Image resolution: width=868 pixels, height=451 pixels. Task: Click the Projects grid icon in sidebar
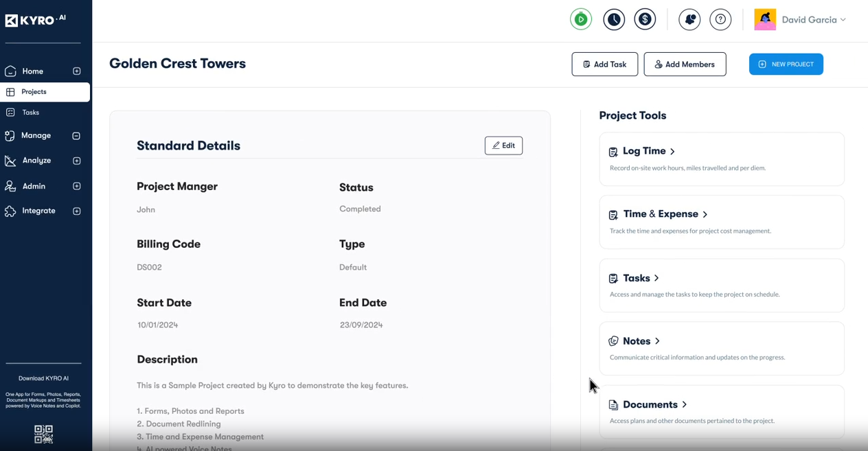pos(10,92)
